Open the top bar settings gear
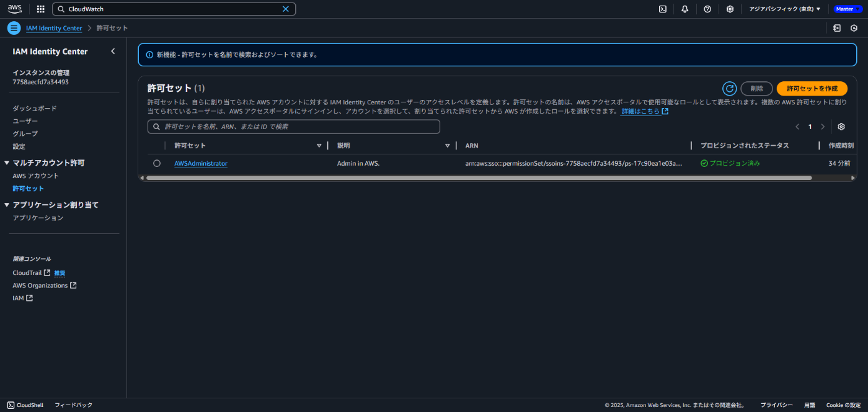 click(x=730, y=9)
